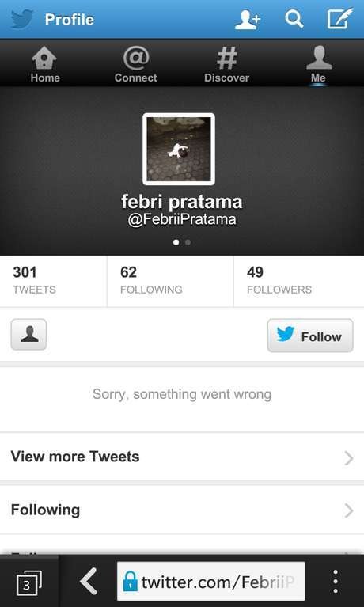Show the second profile header page dot
The width and height of the screenshot is (364, 607).
coord(188,242)
